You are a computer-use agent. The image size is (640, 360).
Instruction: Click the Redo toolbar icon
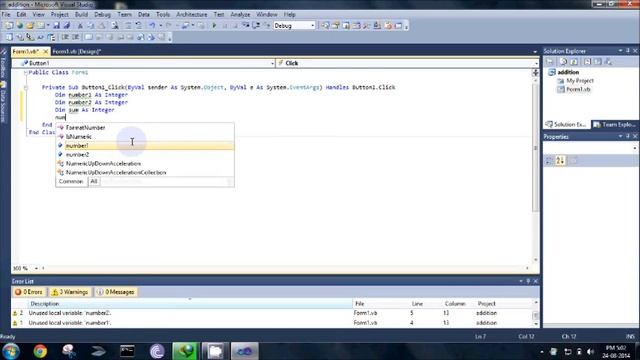click(168, 26)
